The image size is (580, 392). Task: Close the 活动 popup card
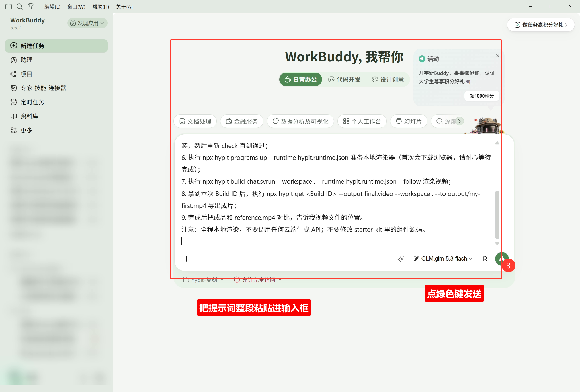pyautogui.click(x=497, y=56)
